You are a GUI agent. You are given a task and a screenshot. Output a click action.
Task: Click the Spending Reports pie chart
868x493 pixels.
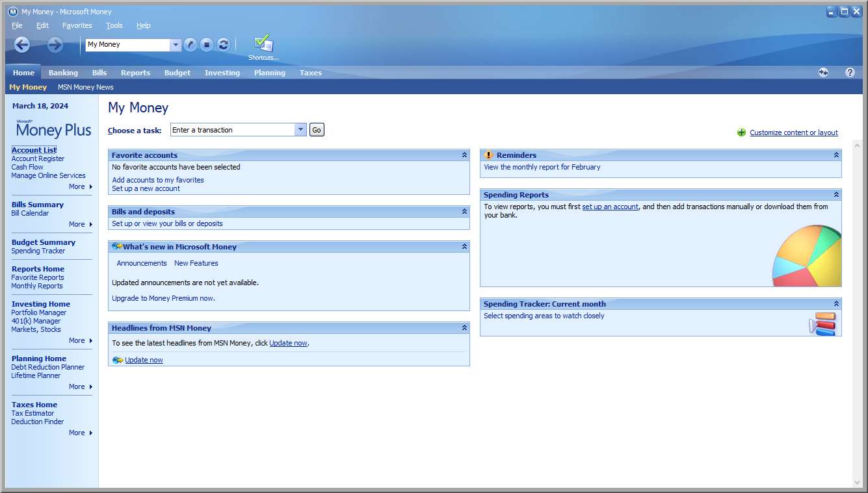coord(807,255)
